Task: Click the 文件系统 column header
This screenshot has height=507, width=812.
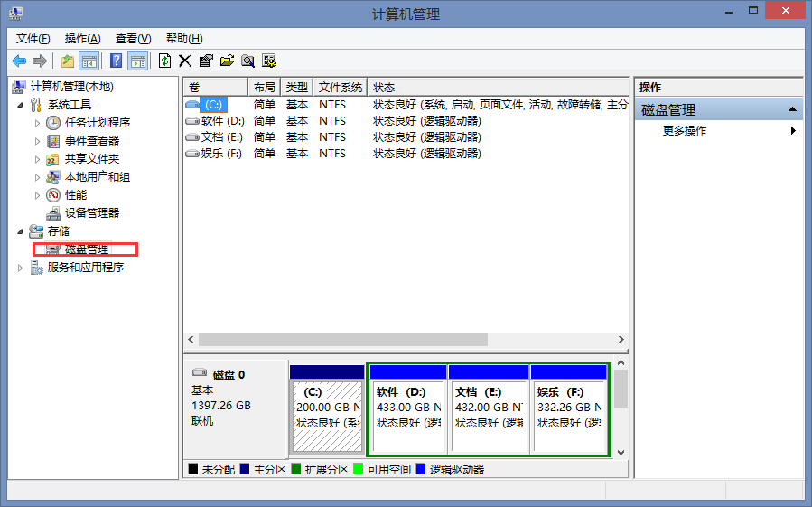Action: tap(341, 88)
